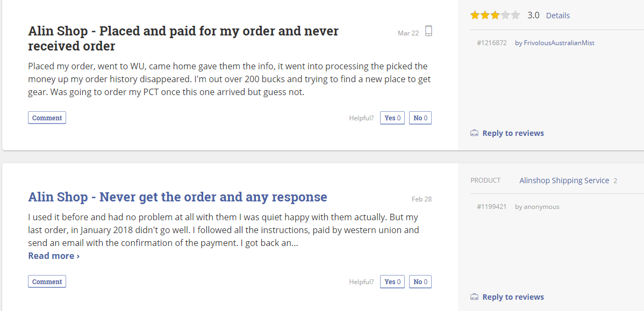Open the Alinshop Shipping Service product link
Viewport: 644px width, 311px height.
(564, 180)
